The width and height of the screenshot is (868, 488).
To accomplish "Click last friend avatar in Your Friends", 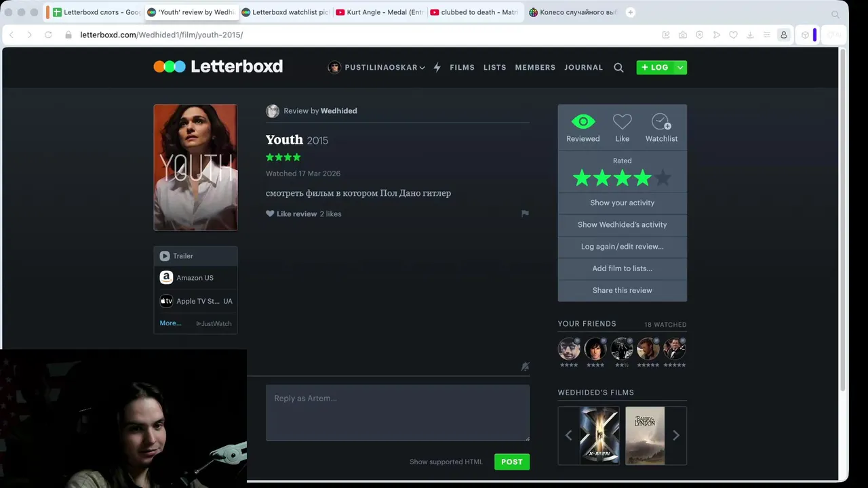I will 675,349.
